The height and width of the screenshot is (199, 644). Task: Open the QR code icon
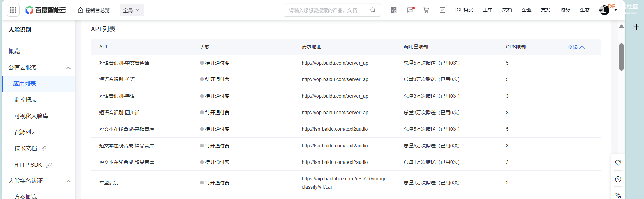(x=394, y=10)
